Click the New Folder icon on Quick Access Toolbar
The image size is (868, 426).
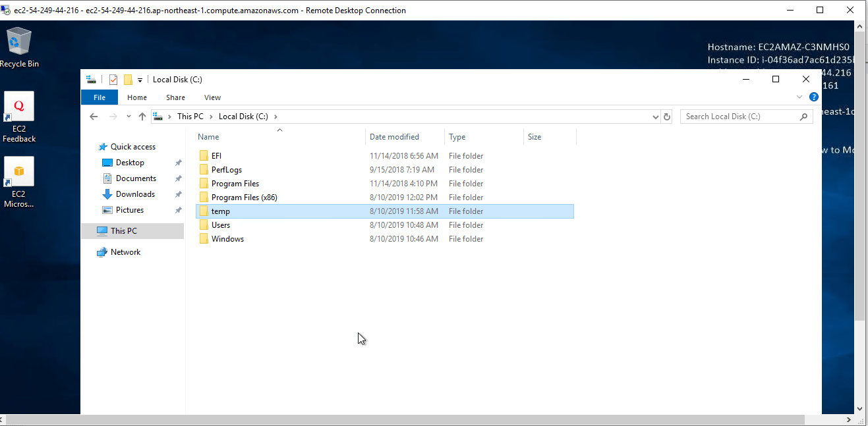pos(129,79)
